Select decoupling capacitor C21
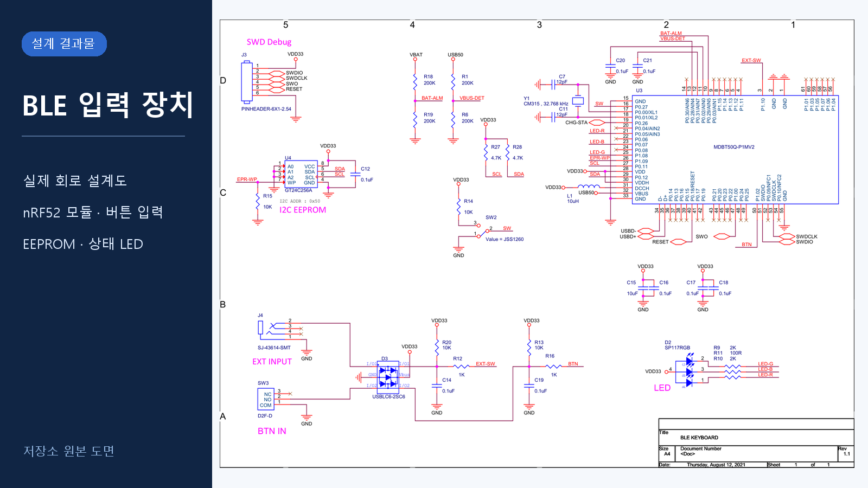This screenshot has height=488, width=868. [x=638, y=66]
